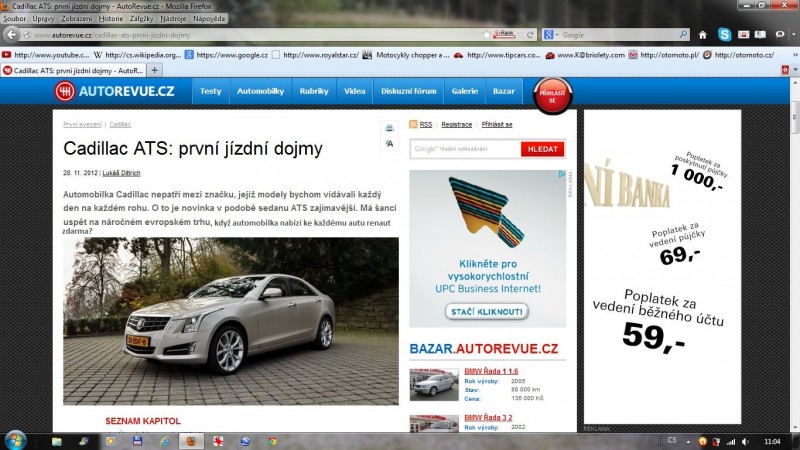Open the Soubor menu

click(14, 18)
